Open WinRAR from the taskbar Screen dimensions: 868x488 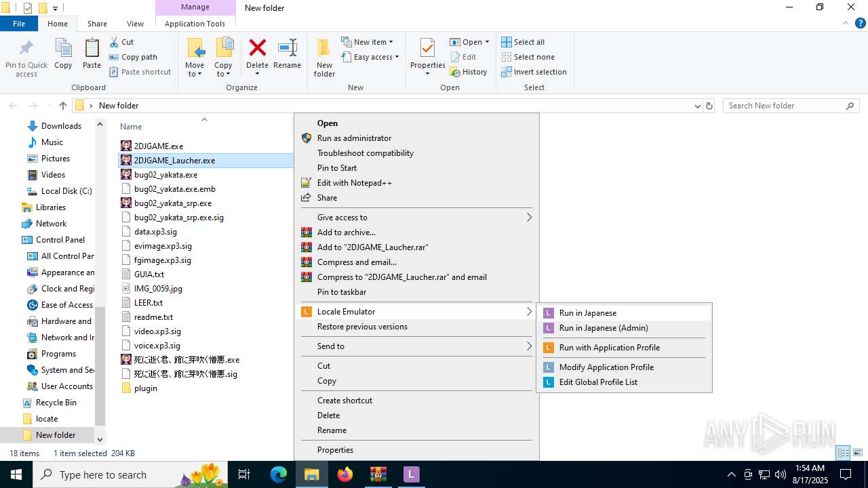378,474
